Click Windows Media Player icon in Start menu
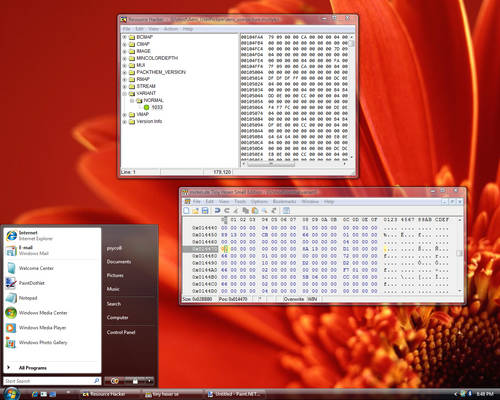 [x=11, y=328]
